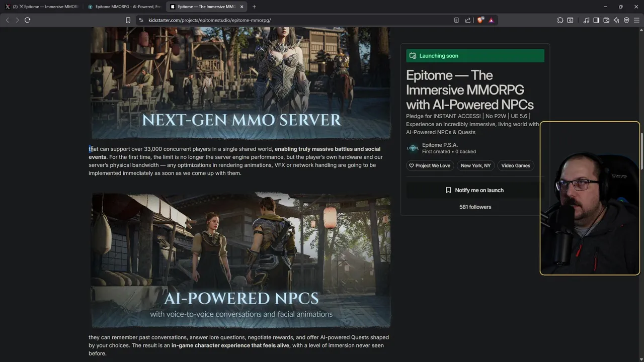Click the Video Games category tag

516,165
